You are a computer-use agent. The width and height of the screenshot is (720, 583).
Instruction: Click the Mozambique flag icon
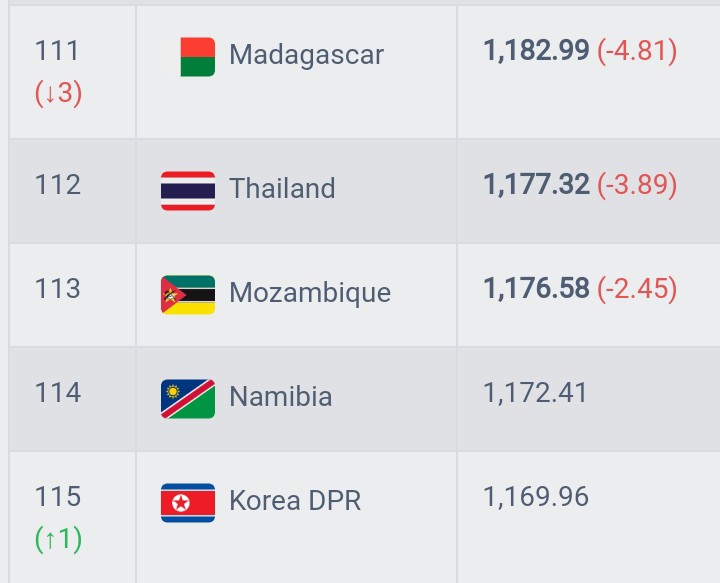pos(188,295)
